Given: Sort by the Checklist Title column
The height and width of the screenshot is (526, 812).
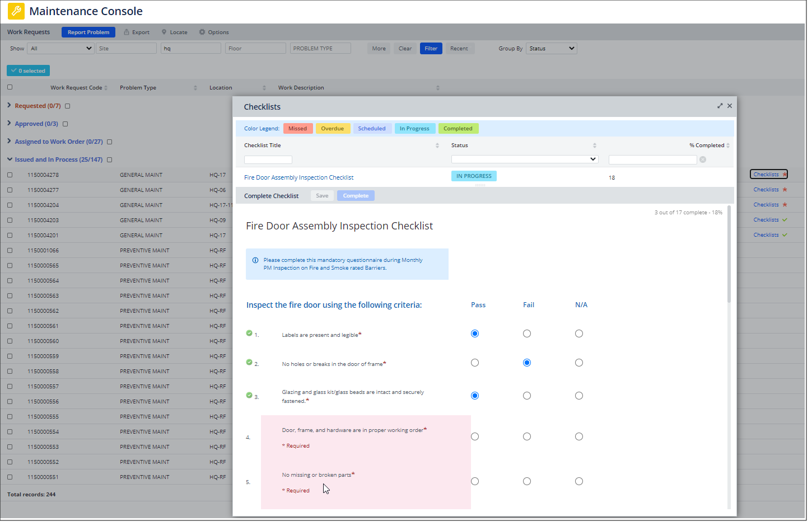Looking at the screenshot, I should 437,145.
